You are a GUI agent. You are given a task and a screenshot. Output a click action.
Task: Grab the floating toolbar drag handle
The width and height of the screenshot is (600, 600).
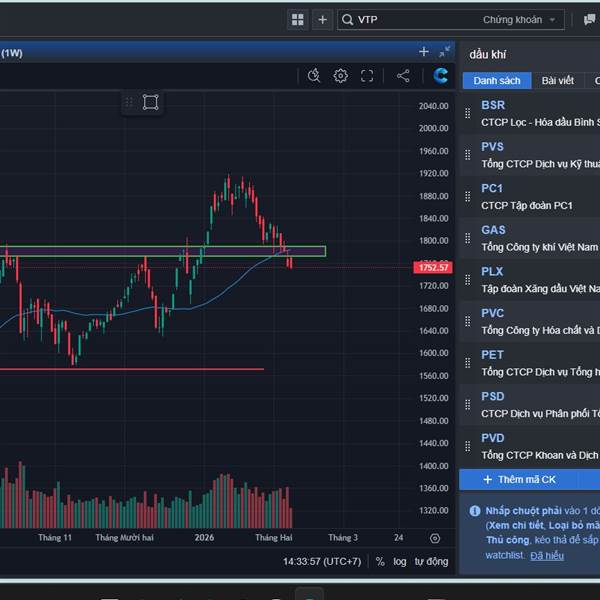tap(129, 102)
